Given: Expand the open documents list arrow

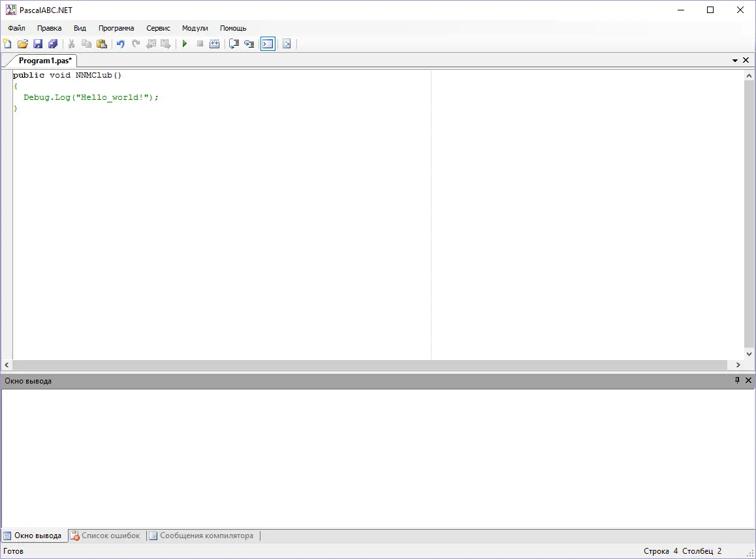Looking at the screenshot, I should (735, 60).
